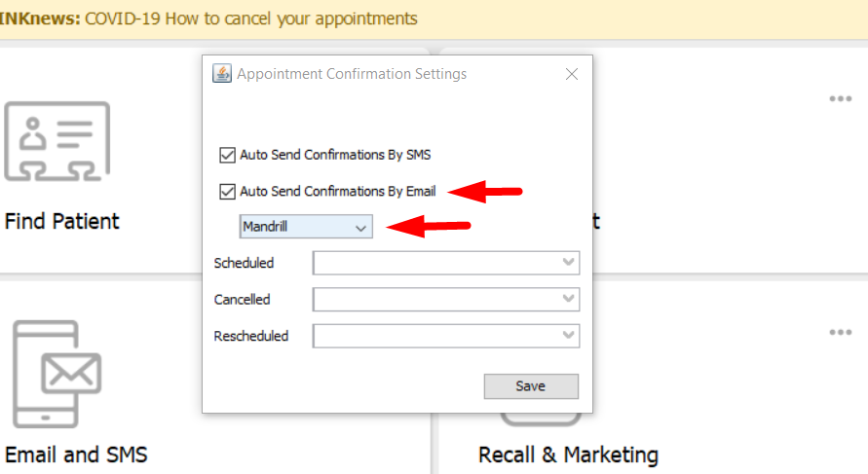Uncheck Auto Send Confirmations By Email
This screenshot has height=474, width=868.
[228, 192]
